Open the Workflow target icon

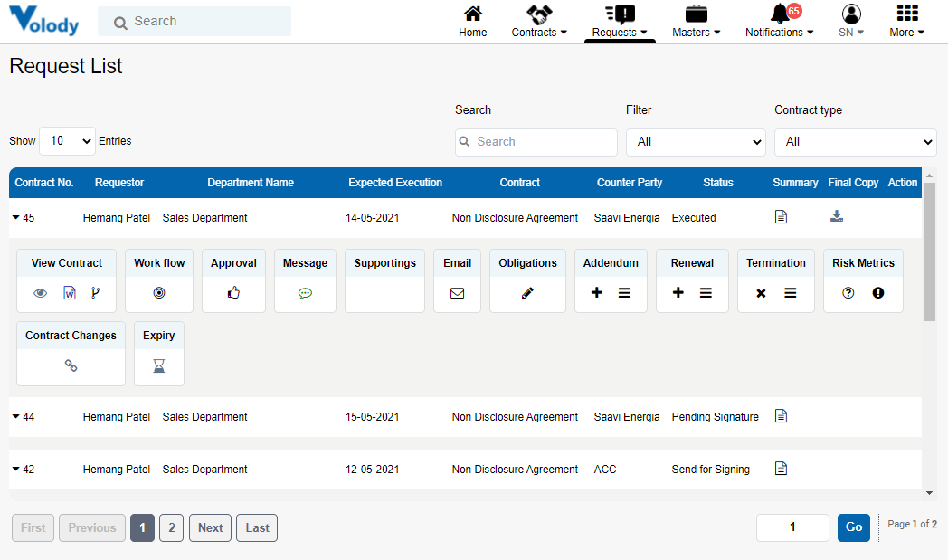pos(159,292)
